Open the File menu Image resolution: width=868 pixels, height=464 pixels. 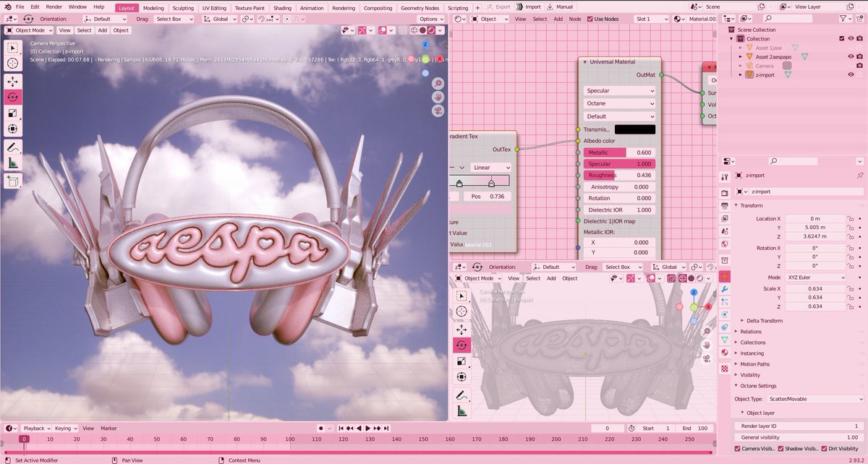coord(20,7)
